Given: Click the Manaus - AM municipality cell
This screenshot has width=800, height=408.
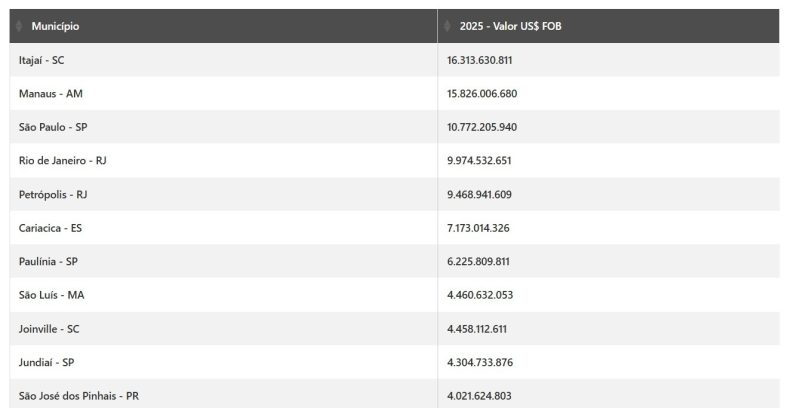Looking at the screenshot, I should point(50,94).
